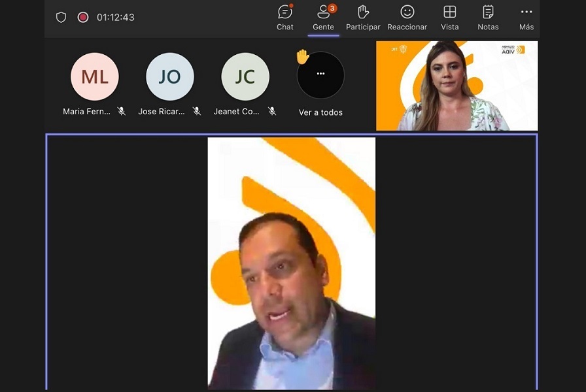The image size is (586, 392).
Task: Click the raised hand emoji indicator
Action: (x=302, y=57)
